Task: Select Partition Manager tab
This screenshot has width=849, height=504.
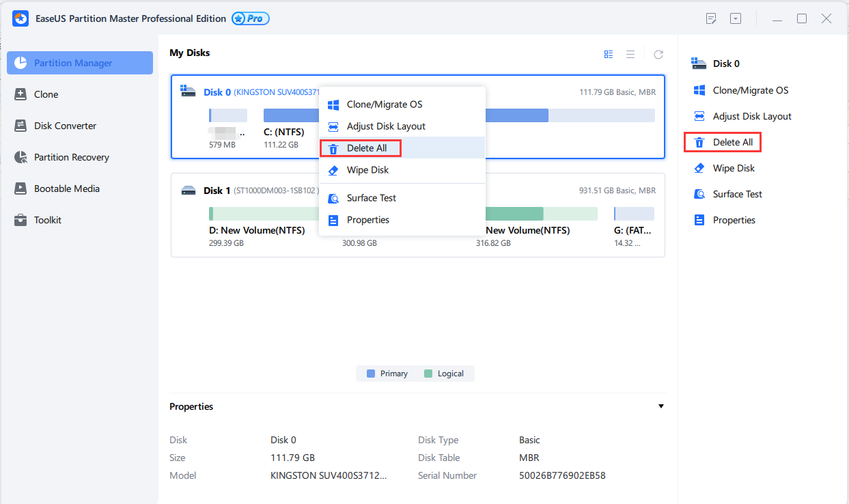Action: coord(73,63)
